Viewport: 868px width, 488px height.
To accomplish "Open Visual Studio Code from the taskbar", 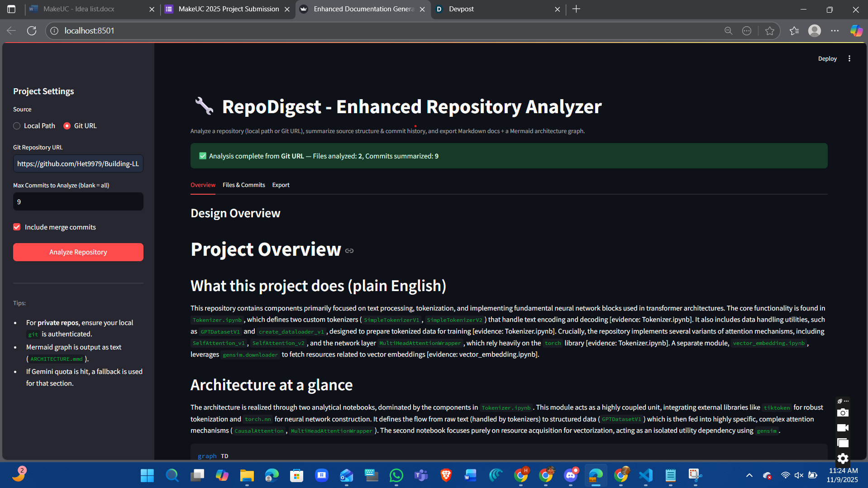I will pos(646,475).
